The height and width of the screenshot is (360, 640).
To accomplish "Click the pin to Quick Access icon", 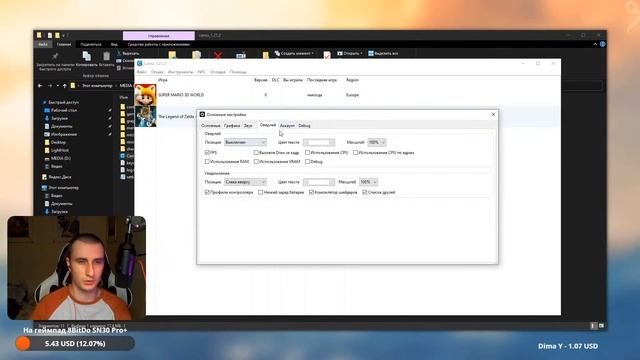I will (x=55, y=56).
